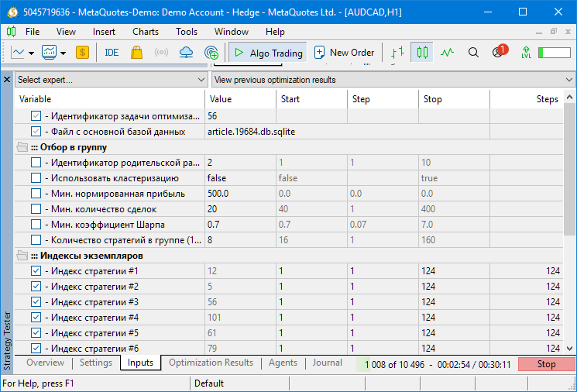Click the optimization progress indicator
Image resolution: width=577 pixels, height=392 pixels.
click(x=437, y=364)
